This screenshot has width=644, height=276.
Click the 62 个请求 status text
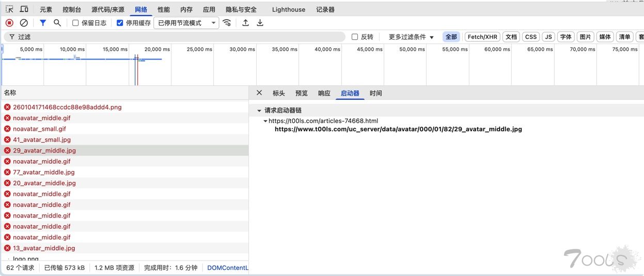(x=20, y=268)
